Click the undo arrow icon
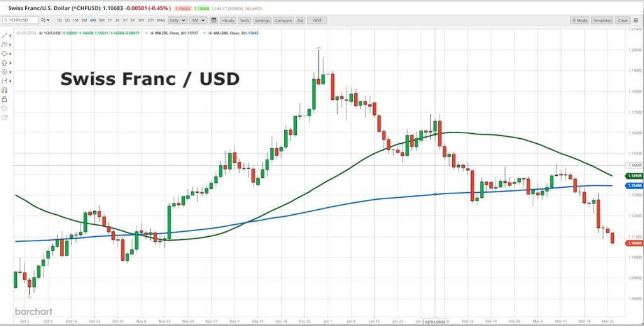The width and height of the screenshot is (644, 326). pyautogui.click(x=4, y=108)
